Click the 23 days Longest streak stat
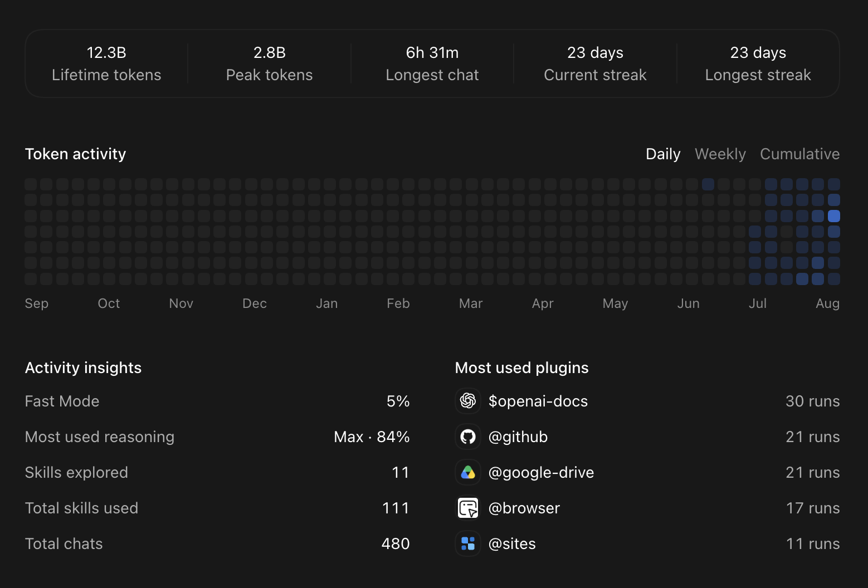Viewport: 868px width, 588px height. click(758, 63)
